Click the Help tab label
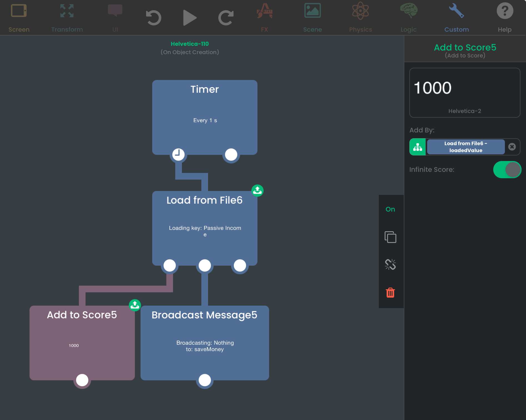 505,29
